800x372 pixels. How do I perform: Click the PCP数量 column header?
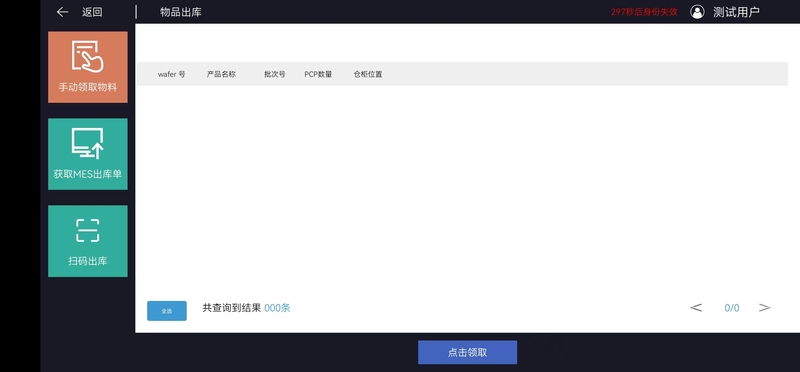318,74
